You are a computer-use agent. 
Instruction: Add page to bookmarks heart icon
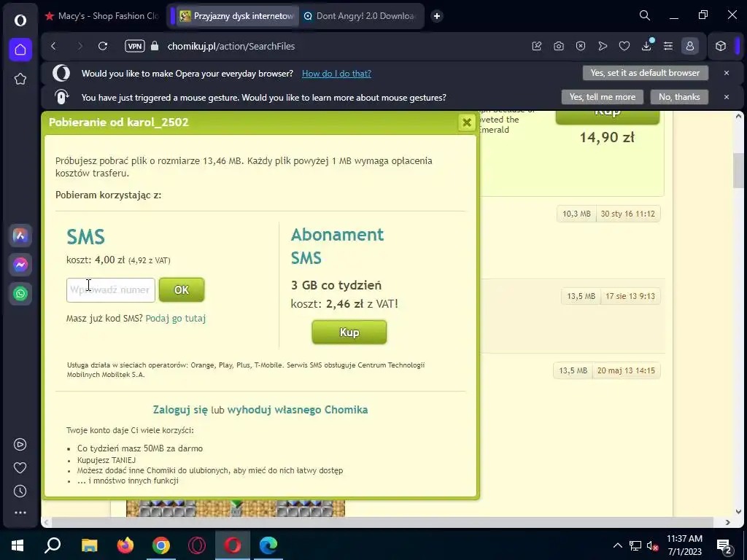click(624, 46)
